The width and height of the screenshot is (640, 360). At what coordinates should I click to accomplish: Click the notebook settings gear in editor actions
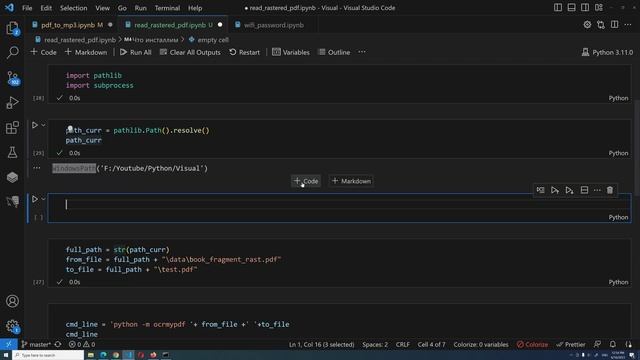587,25
